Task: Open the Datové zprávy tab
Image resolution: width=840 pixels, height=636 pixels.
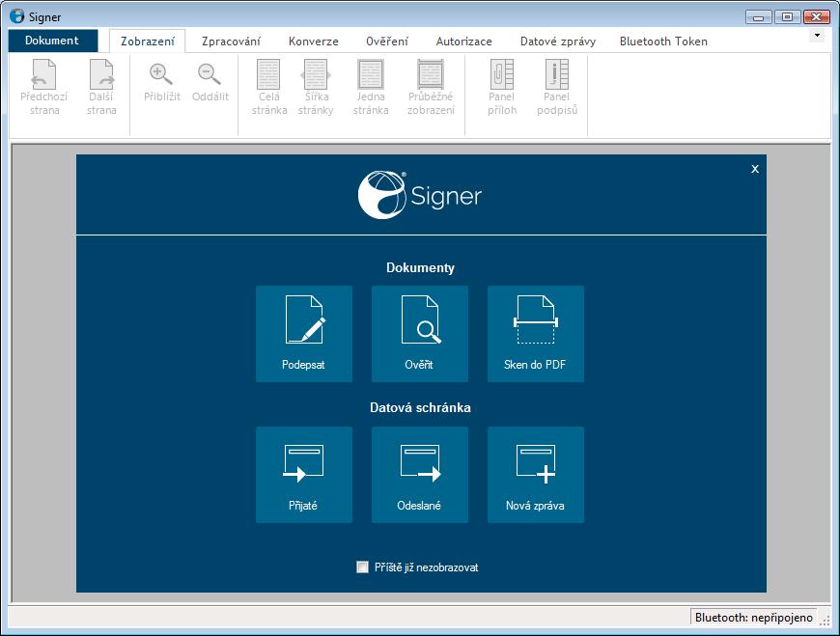Action: 558,41
